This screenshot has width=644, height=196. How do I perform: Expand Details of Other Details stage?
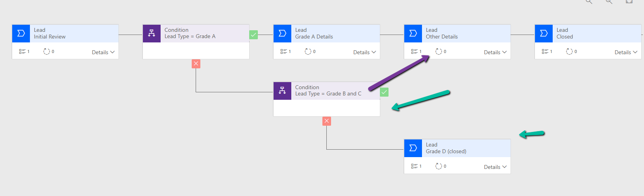coord(495,52)
